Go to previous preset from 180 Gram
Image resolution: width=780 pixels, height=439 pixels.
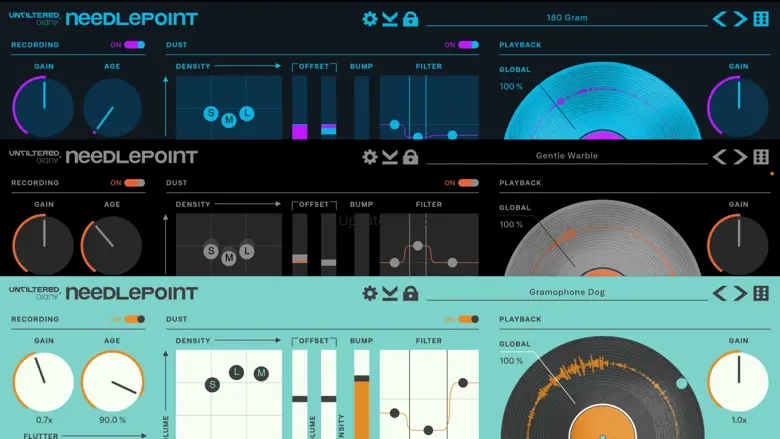(719, 19)
